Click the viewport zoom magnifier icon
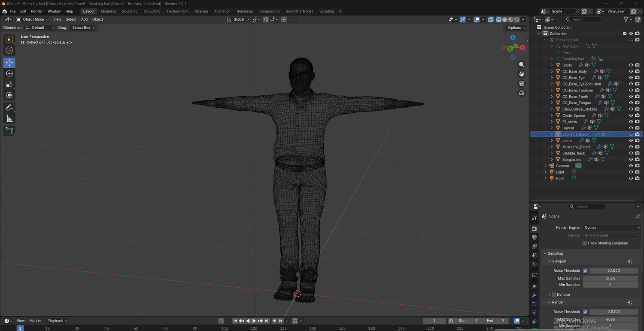 [x=522, y=64]
